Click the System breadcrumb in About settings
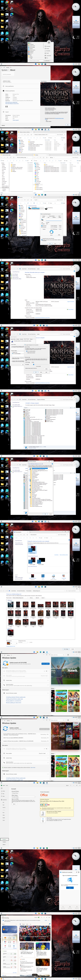 point(4,70)
